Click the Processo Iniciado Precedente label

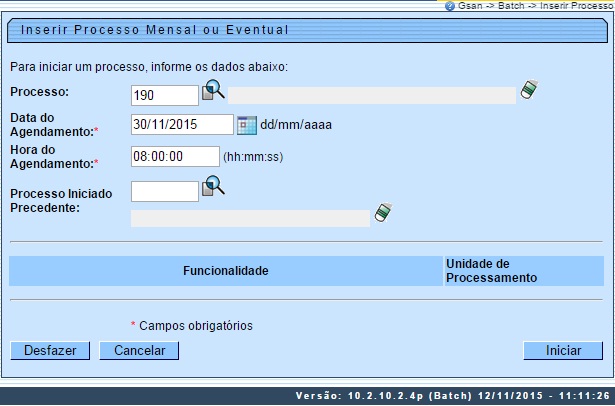pos(61,201)
